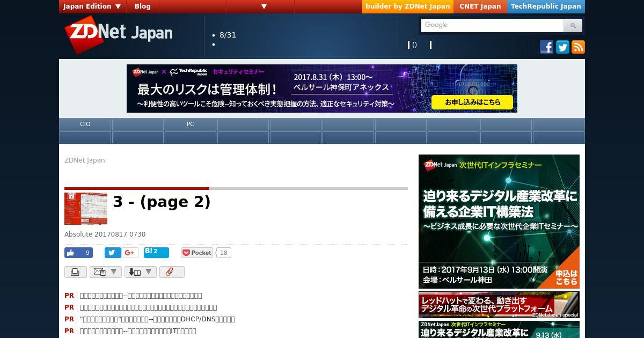644x338 pixels.
Task: Switch to CNET Japan tab
Action: coord(480,6)
